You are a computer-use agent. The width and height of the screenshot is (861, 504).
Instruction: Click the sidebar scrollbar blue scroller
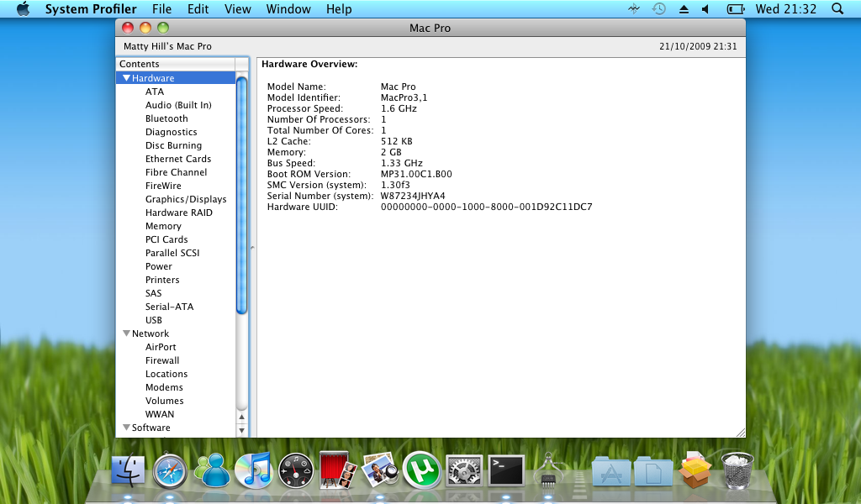tap(241, 196)
